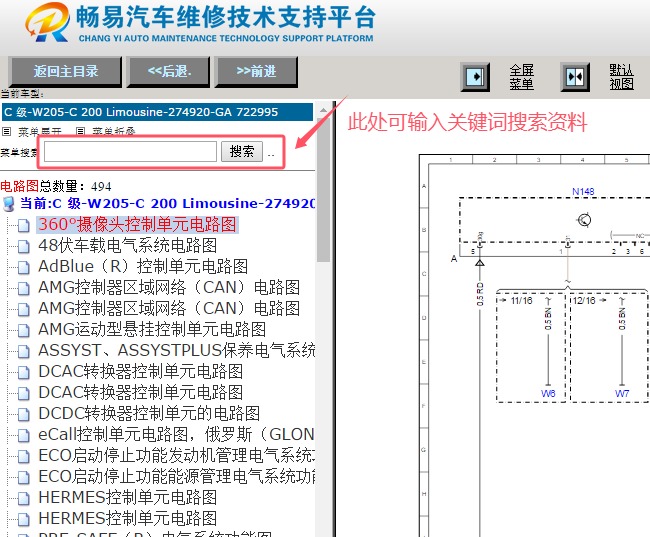Open second DCAC转换器控制单元电路图 entry
Viewport: 650px width, 537px height.
141,393
